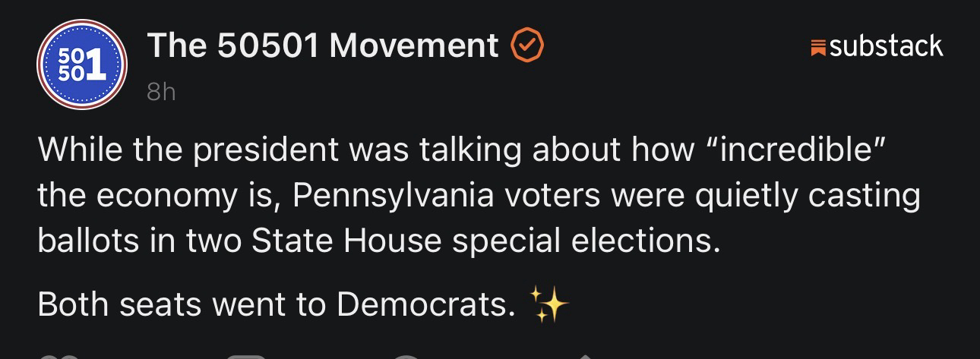Click the orange Substack bookmark logo icon
Viewport: 980px width, 359px height.
(817, 49)
